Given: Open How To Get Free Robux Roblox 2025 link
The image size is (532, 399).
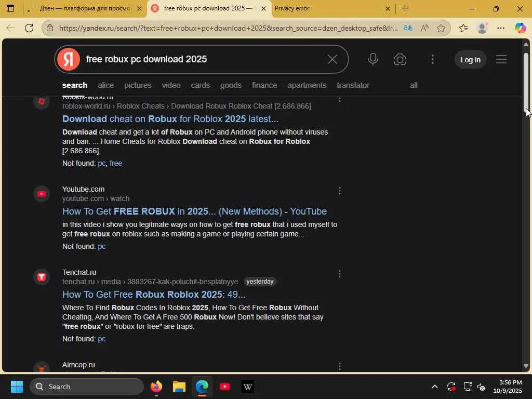Looking at the screenshot, I should [x=154, y=295].
